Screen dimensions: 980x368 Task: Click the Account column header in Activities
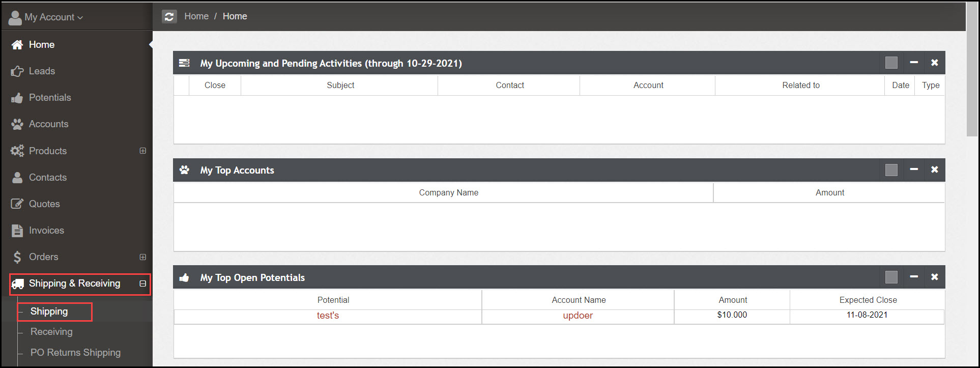pyautogui.click(x=648, y=86)
